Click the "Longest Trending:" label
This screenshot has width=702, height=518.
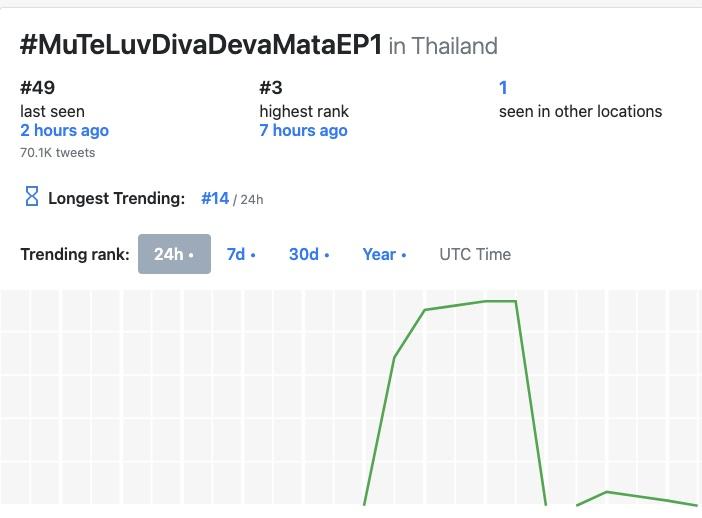[116, 198]
